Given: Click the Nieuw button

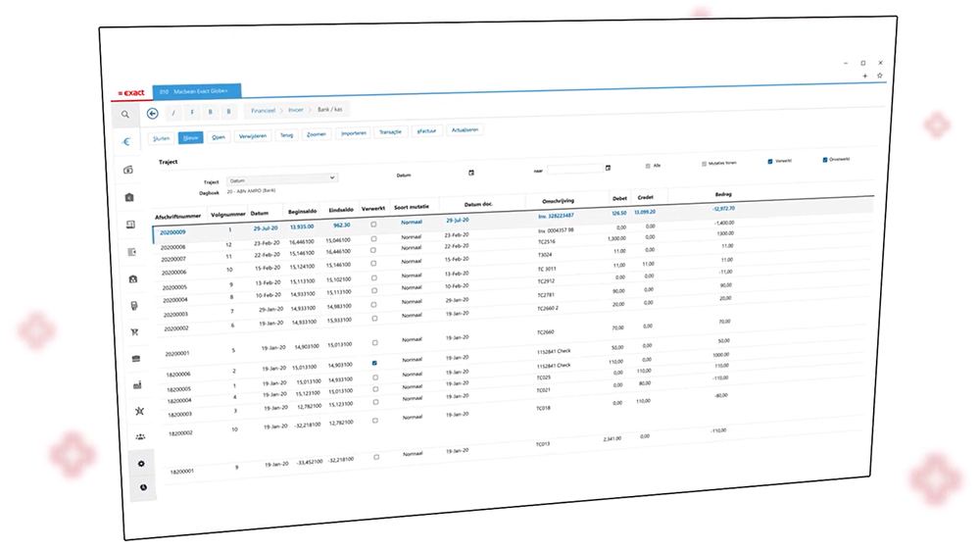Looking at the screenshot, I should tap(190, 137).
